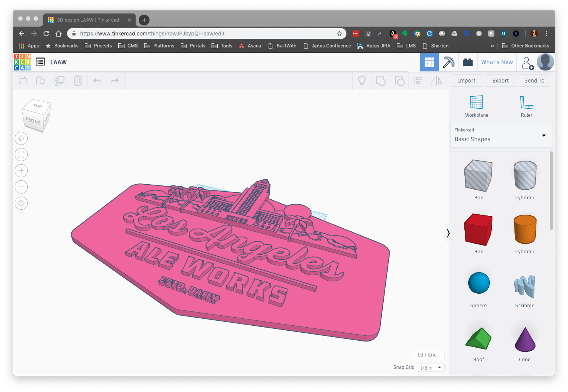Click the Edit Grid button
This screenshot has height=392, width=568.
pos(427,355)
